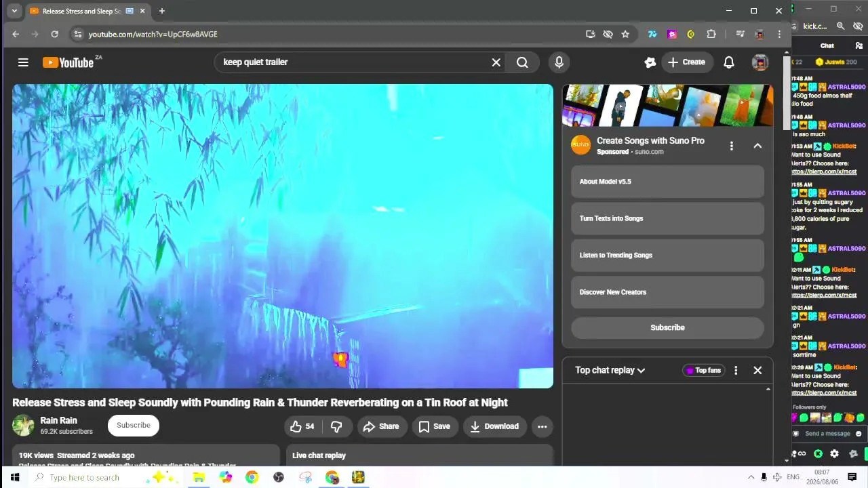Click the crossed eye icon in address bar
868x488 pixels.
pos(608,34)
